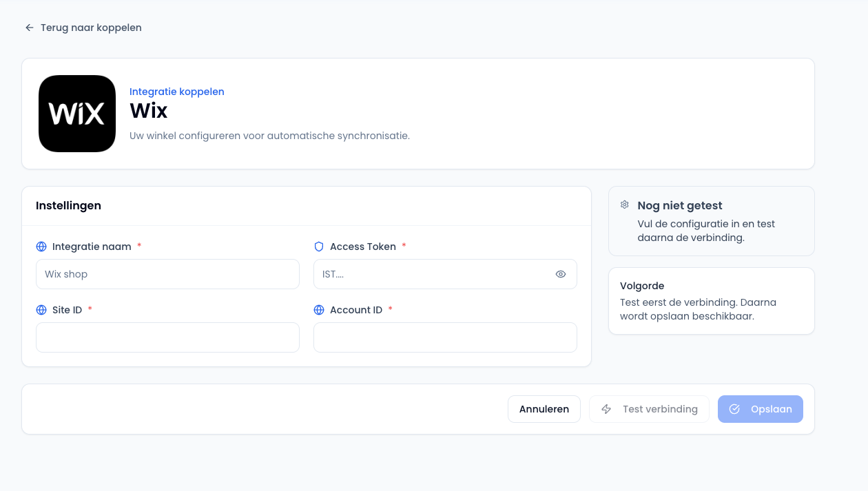Click the back arrow icon
868x491 pixels.
30,28
